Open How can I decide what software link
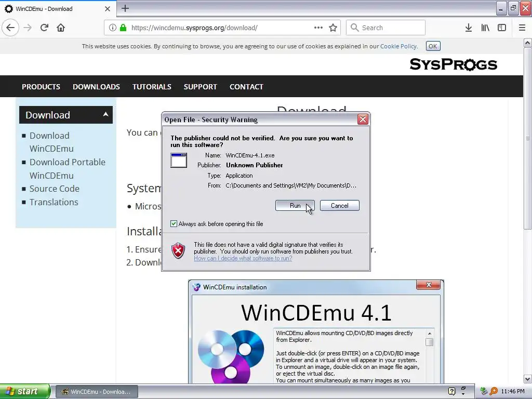 point(243,258)
